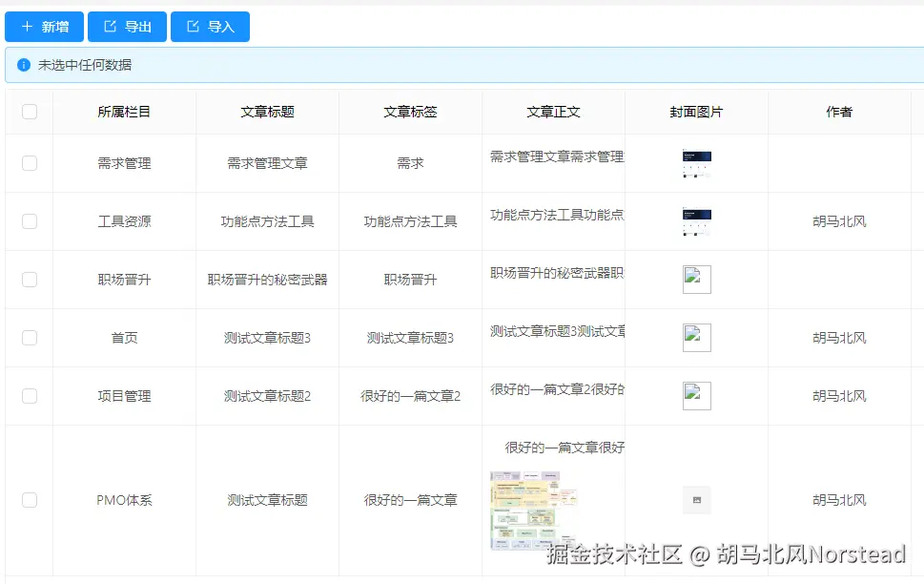Click 测试文章标题 in the PMO体系 row
This screenshot has height=584, width=924.
(x=267, y=500)
